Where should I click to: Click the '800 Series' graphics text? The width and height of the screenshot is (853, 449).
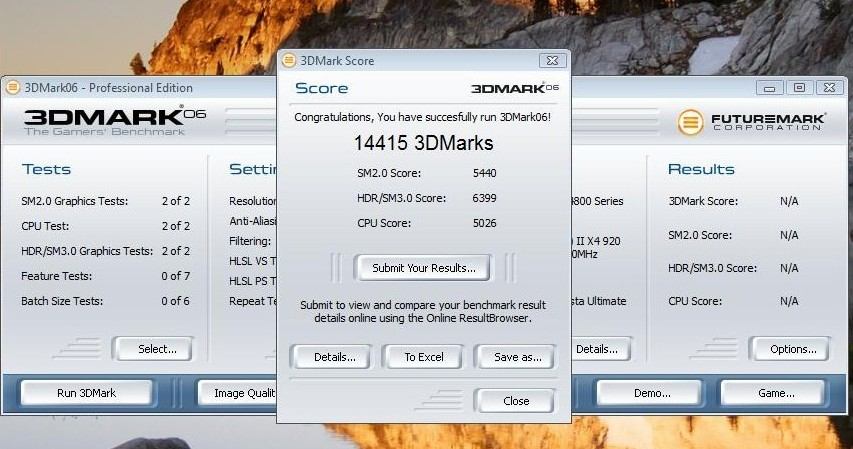coord(597,201)
